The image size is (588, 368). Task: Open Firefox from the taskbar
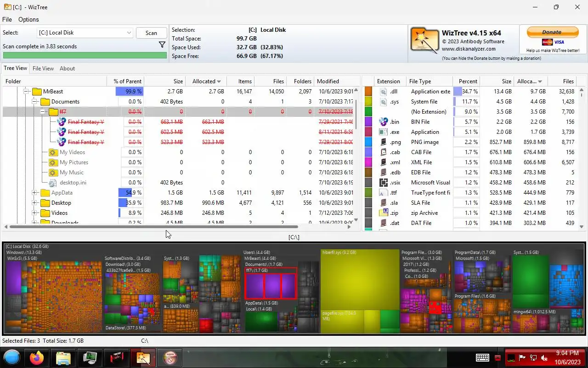(37, 357)
